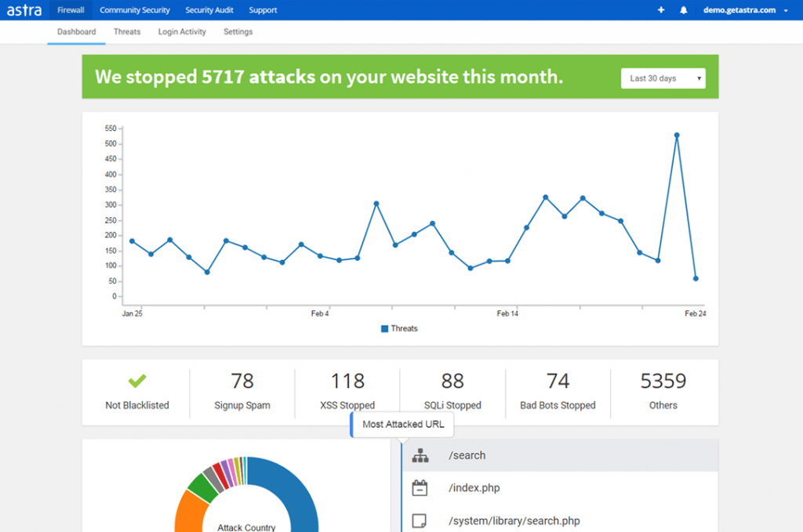Switch to the Threats tab
803x532 pixels.
point(126,31)
